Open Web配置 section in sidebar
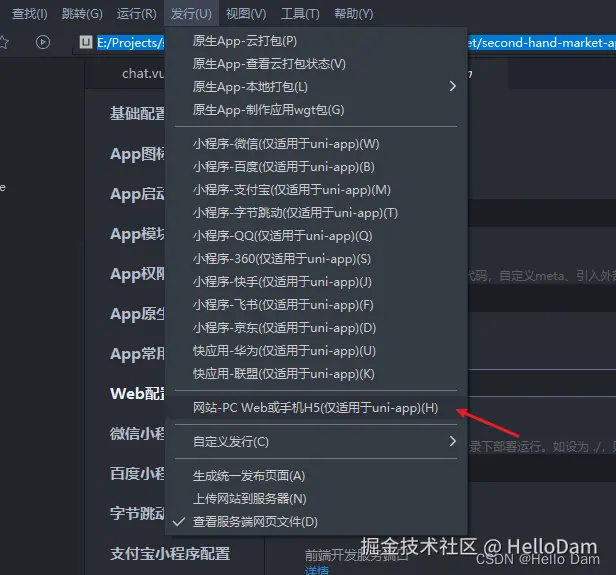This screenshot has height=575, width=616. pos(137,394)
